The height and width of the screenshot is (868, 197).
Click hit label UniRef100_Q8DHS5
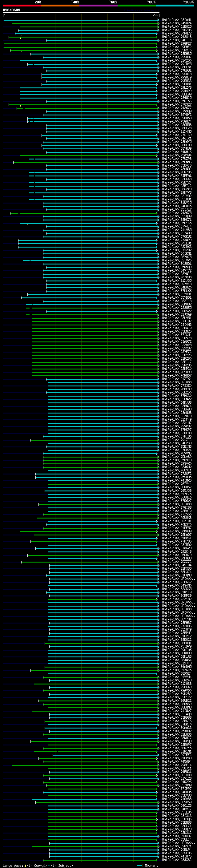(176, 54)
